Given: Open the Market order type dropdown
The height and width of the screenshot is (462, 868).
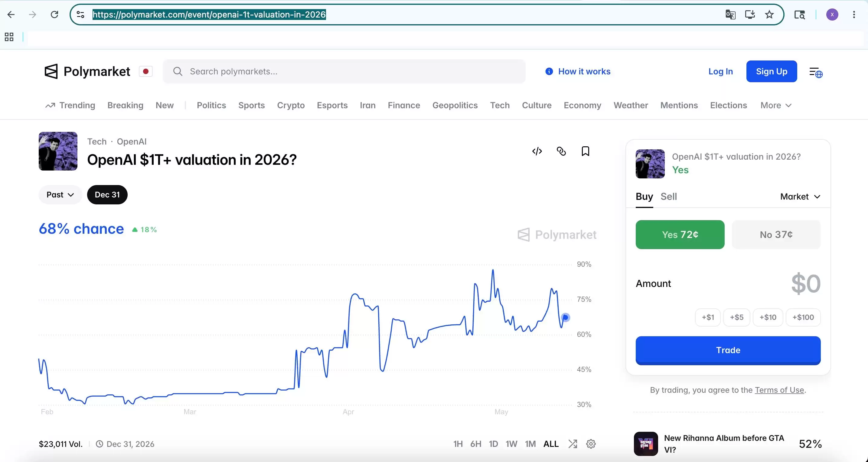Looking at the screenshot, I should click(x=800, y=197).
